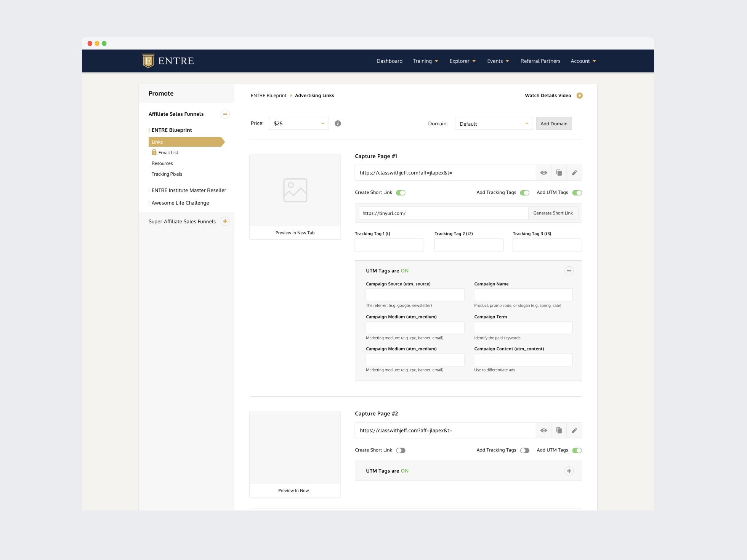The height and width of the screenshot is (560, 747).
Task: Toggle Add UTM Tags for Capture Page #1
Action: point(577,193)
